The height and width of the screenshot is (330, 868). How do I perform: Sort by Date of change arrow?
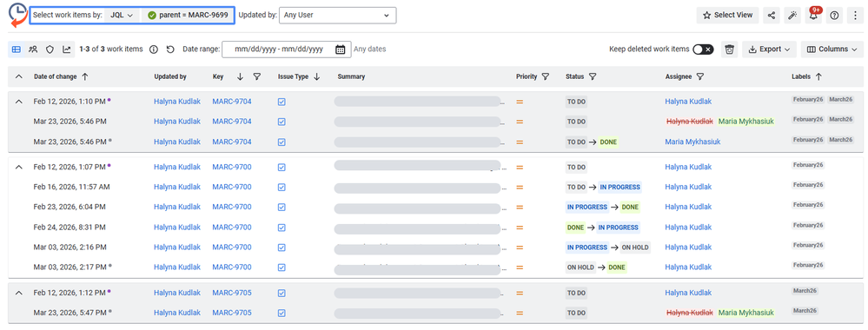tap(84, 77)
